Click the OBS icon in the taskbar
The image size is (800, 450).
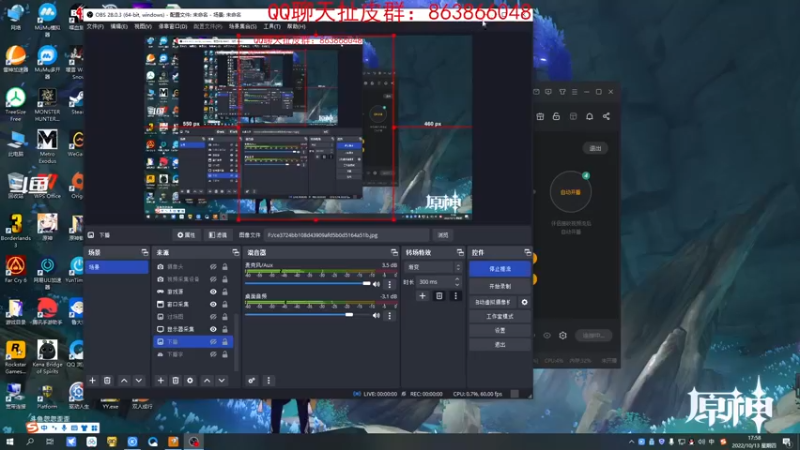pos(194,442)
